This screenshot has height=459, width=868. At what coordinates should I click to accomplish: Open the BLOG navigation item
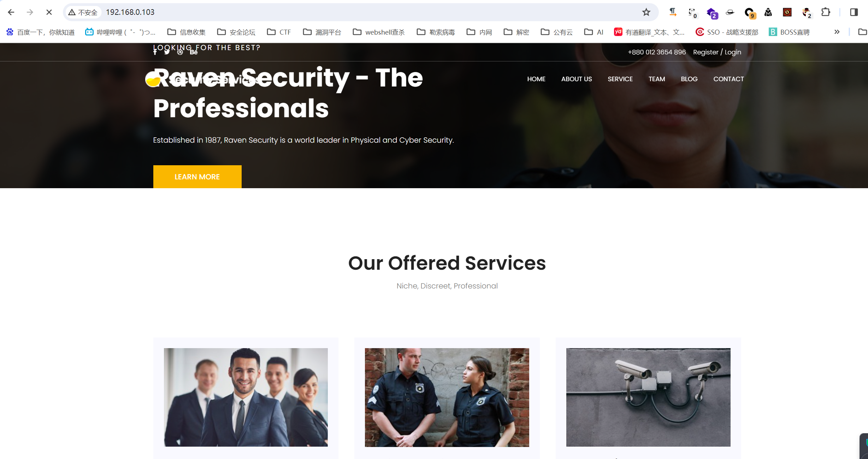pos(689,79)
